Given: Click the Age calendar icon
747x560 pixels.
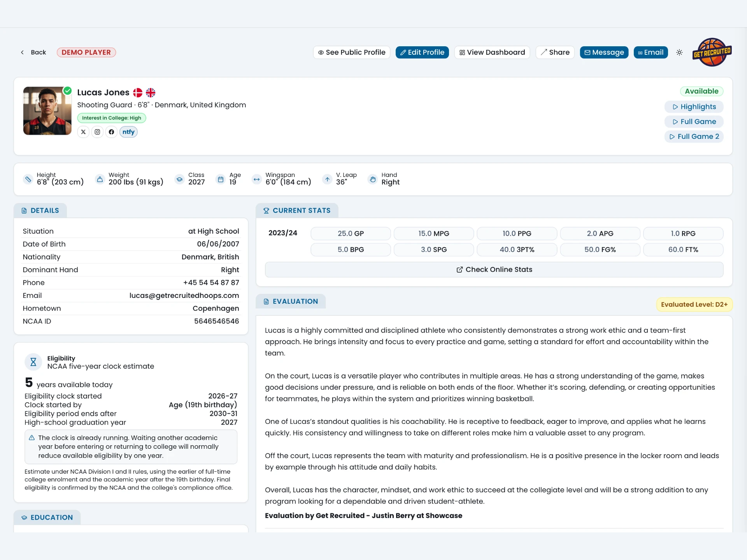Looking at the screenshot, I should coord(221,179).
